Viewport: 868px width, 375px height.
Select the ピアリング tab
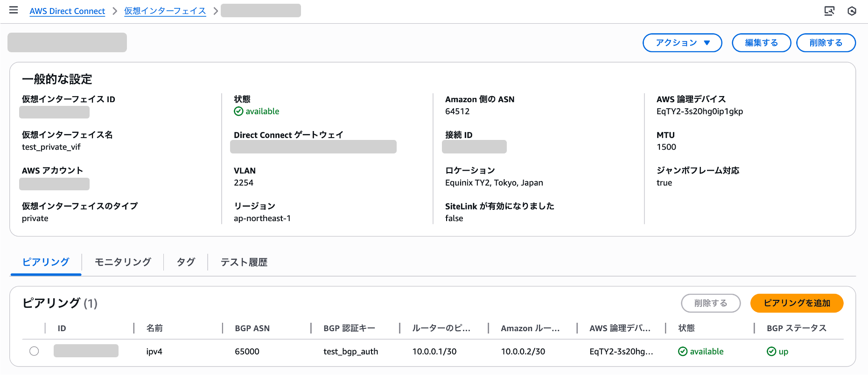[46, 262]
